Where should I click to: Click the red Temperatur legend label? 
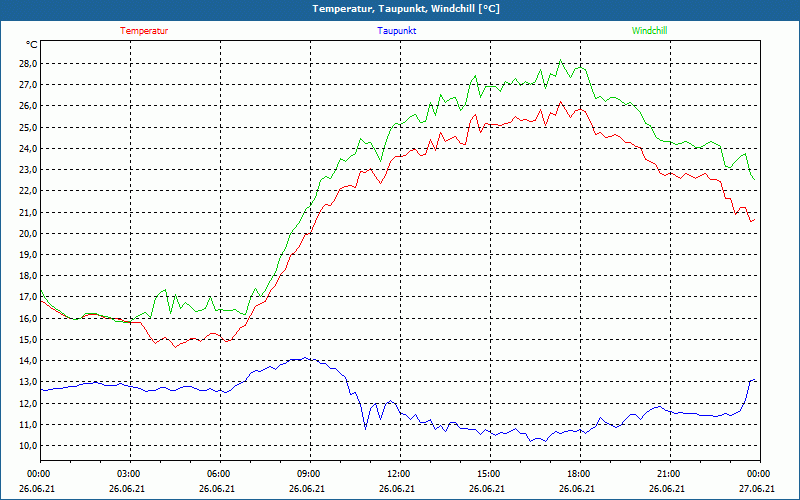tap(144, 31)
